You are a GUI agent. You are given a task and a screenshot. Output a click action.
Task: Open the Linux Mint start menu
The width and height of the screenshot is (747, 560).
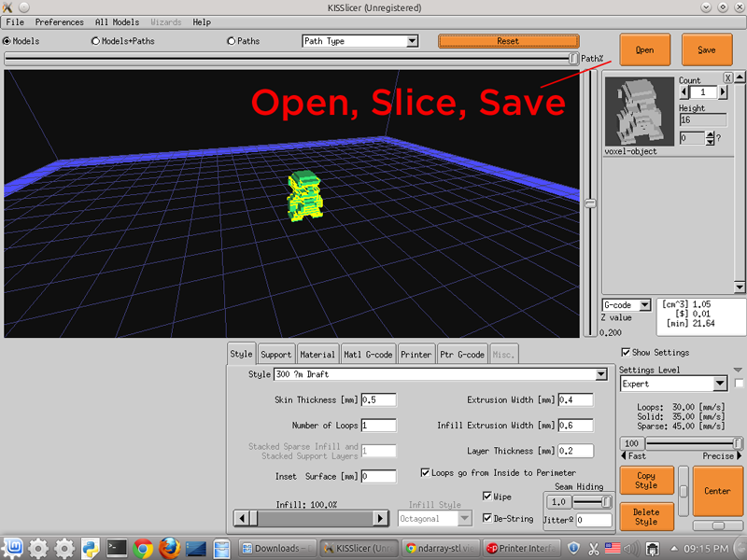[x=12, y=548]
